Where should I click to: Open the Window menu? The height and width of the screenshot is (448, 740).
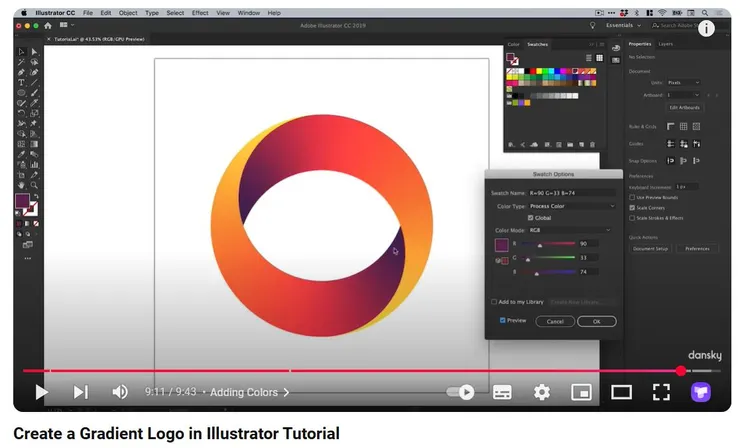[249, 13]
